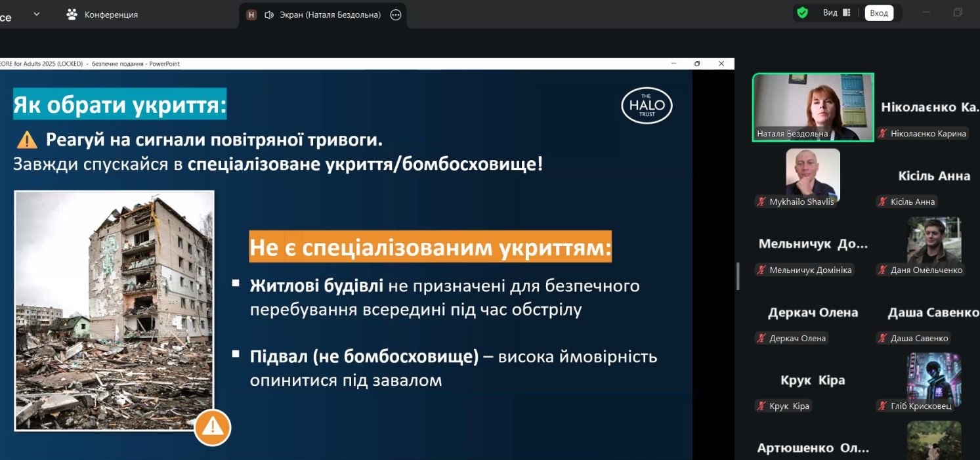Click the Вход sign-in button
Screen dimensions: 980x460
(x=878, y=13)
